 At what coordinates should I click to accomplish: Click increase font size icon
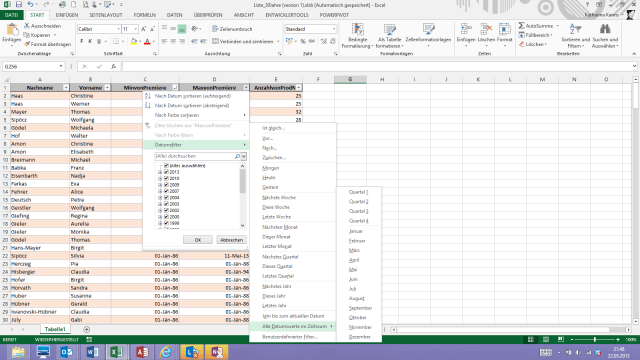[x=143, y=29]
